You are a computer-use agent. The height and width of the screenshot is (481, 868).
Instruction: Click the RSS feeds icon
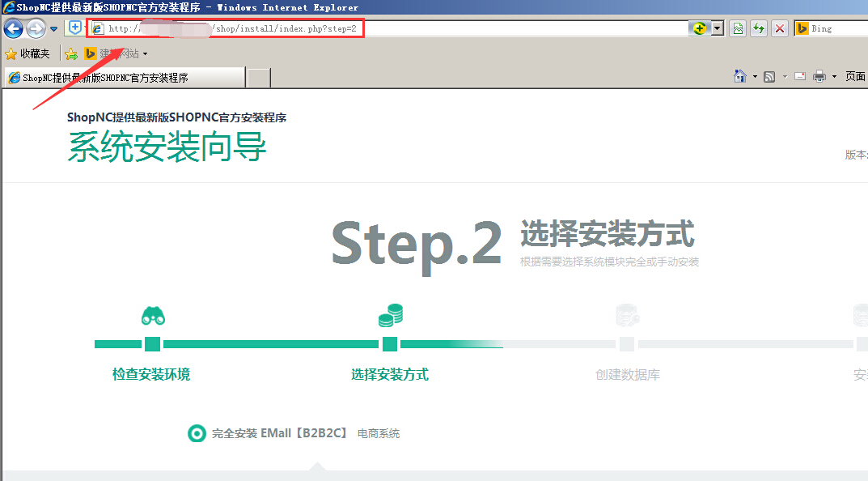coord(769,76)
